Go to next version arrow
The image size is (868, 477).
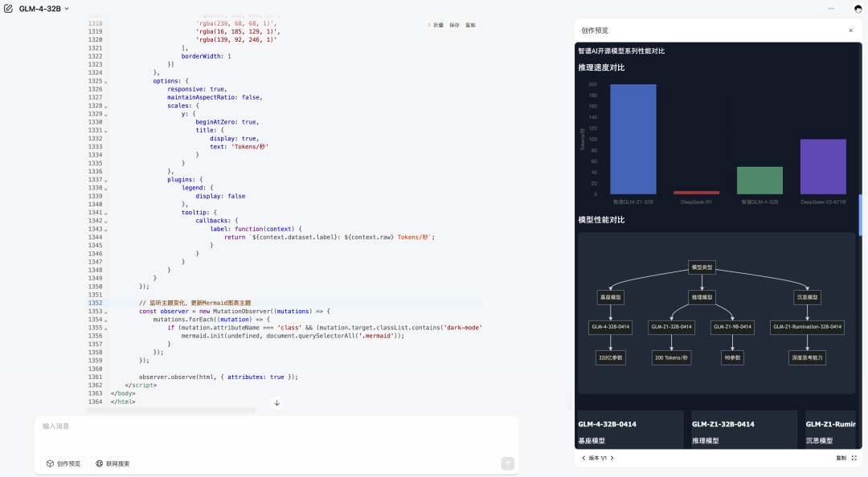tap(612, 459)
